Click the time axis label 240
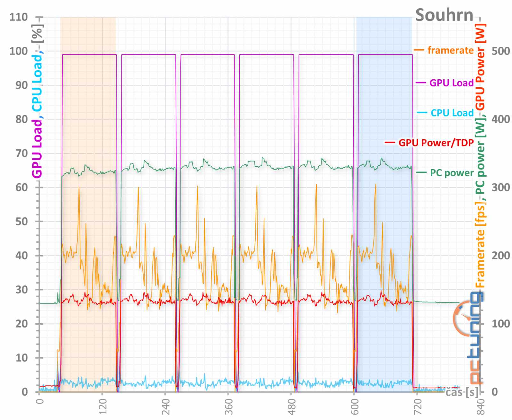Screen dimensions: 512x420 pyautogui.click(x=165, y=407)
